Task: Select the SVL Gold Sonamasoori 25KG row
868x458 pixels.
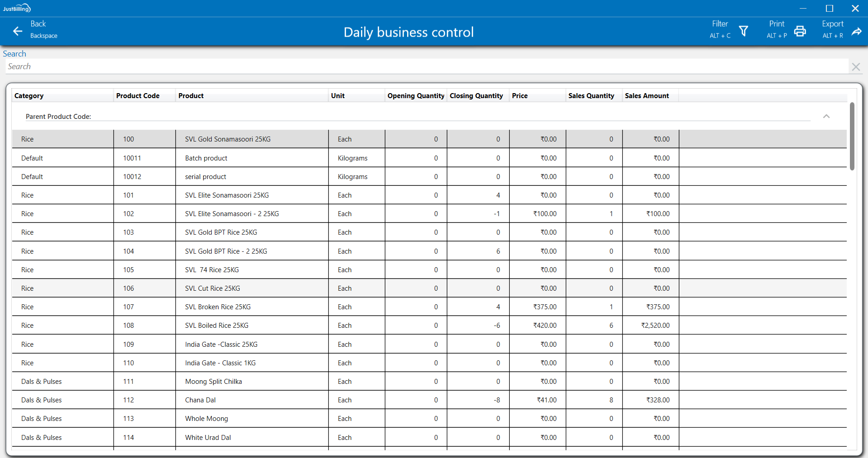Action: (x=228, y=139)
